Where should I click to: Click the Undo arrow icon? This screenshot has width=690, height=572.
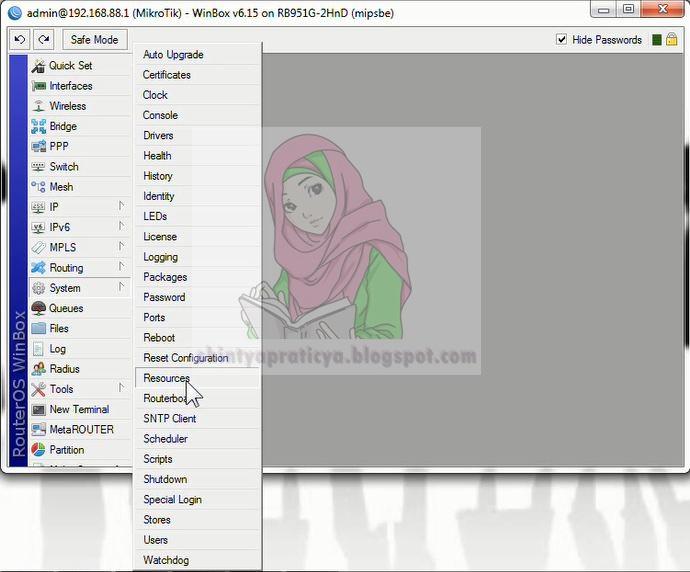coord(20,40)
